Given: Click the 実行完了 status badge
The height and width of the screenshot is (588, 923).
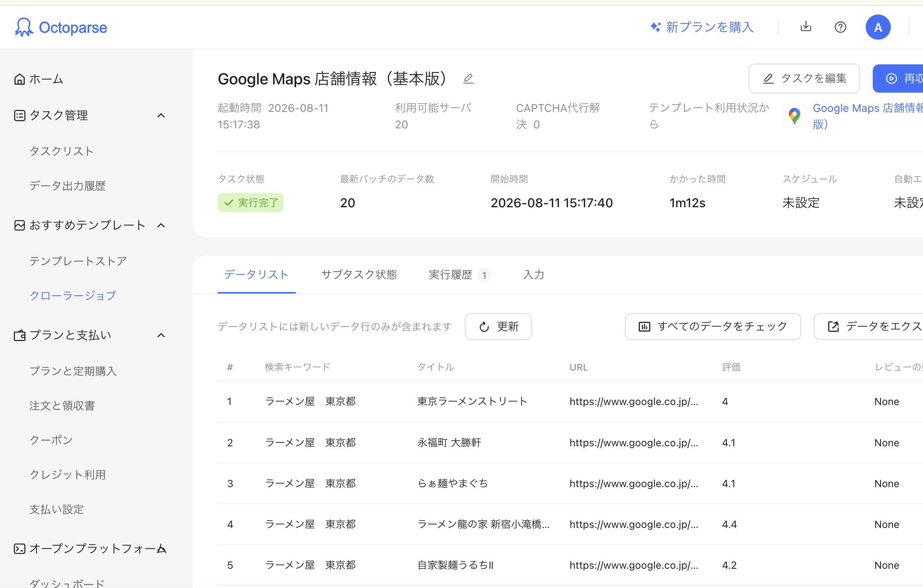Looking at the screenshot, I should click(251, 203).
